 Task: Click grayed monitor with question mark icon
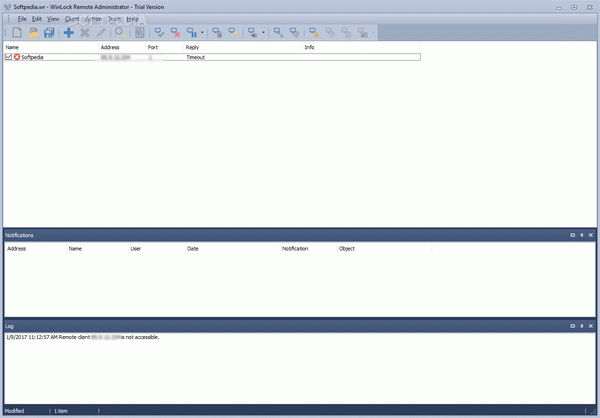(330, 33)
